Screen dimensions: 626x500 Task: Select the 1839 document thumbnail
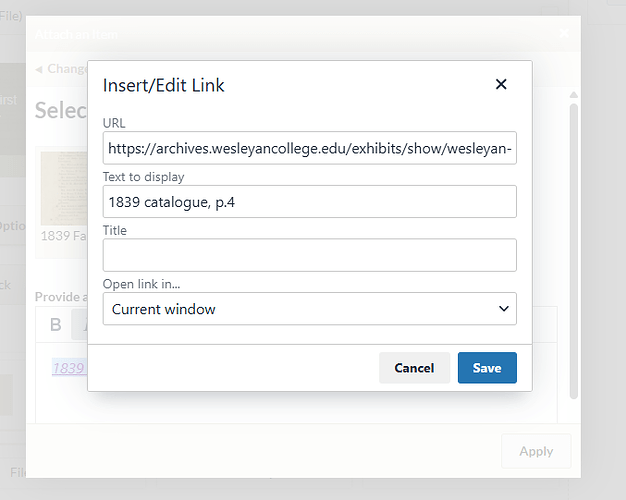click(x=64, y=188)
